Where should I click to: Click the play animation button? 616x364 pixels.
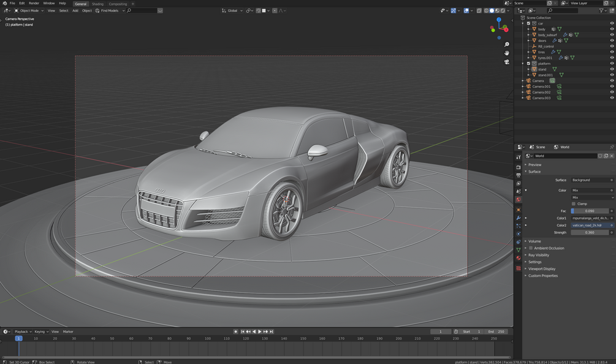(260, 332)
